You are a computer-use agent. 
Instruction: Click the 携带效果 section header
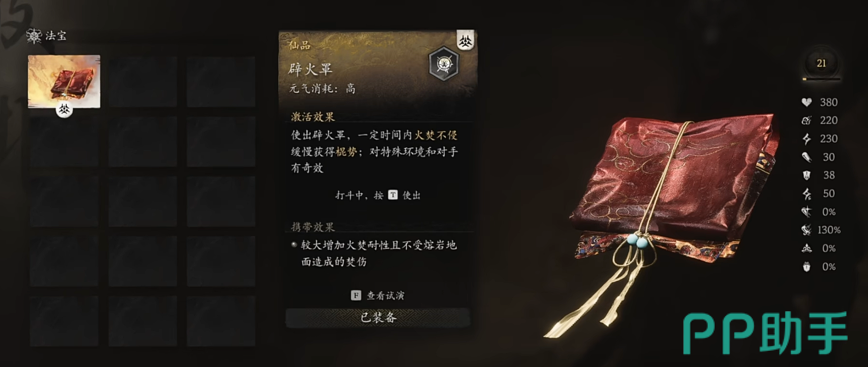(313, 227)
